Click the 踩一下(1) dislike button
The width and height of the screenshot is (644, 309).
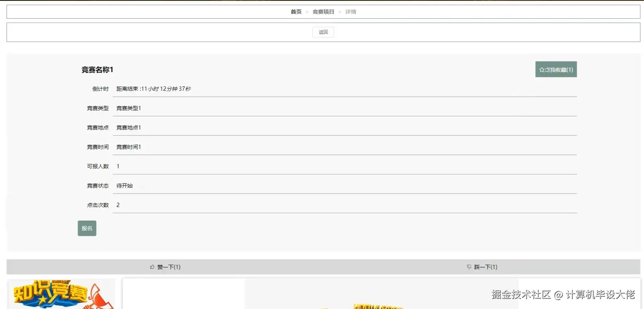pos(482,267)
